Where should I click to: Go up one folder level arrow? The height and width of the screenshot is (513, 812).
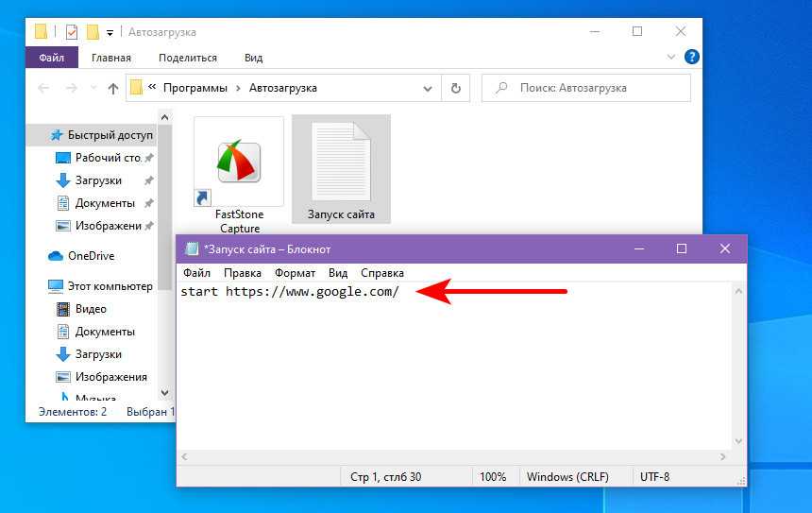[x=113, y=88]
